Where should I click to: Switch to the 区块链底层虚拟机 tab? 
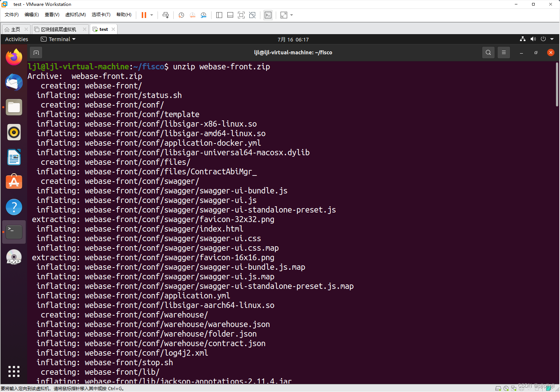click(59, 29)
